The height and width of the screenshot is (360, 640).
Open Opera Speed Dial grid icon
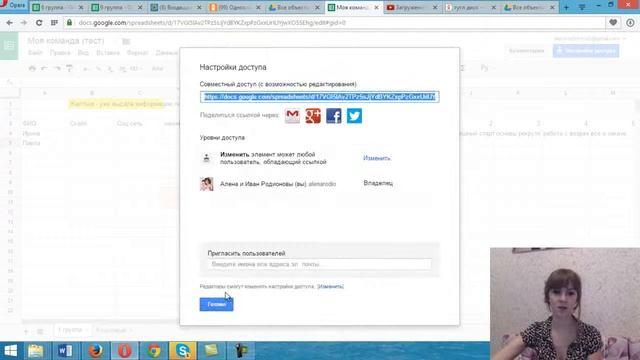tap(54, 23)
